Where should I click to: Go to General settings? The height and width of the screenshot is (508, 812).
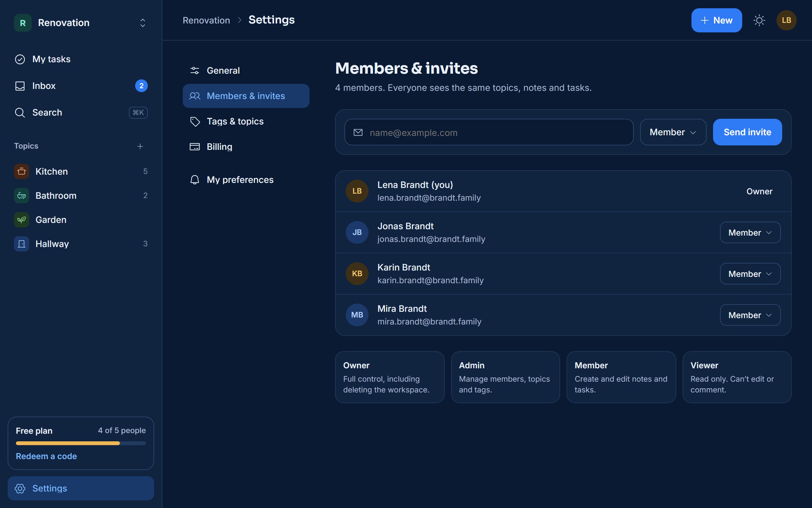point(246,70)
